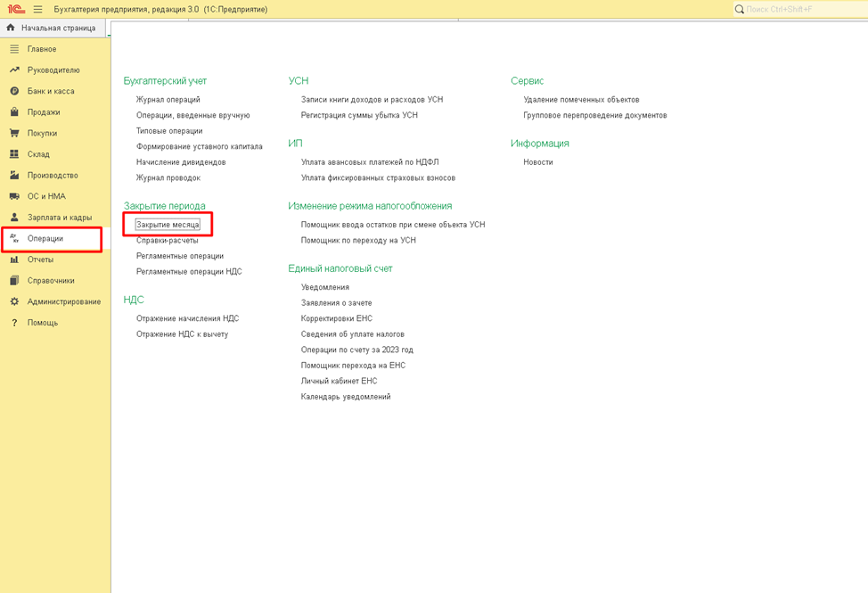Open Уплата фиксированных страховых взносов
The image size is (868, 593).
(378, 177)
